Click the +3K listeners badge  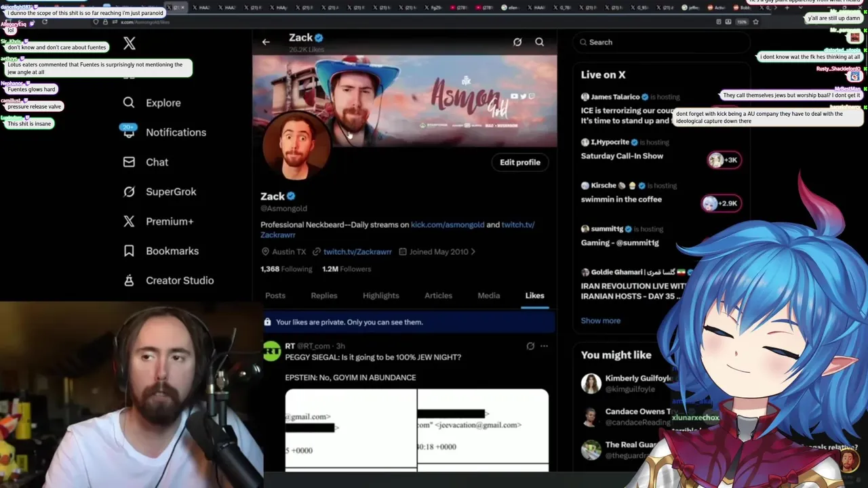724,160
